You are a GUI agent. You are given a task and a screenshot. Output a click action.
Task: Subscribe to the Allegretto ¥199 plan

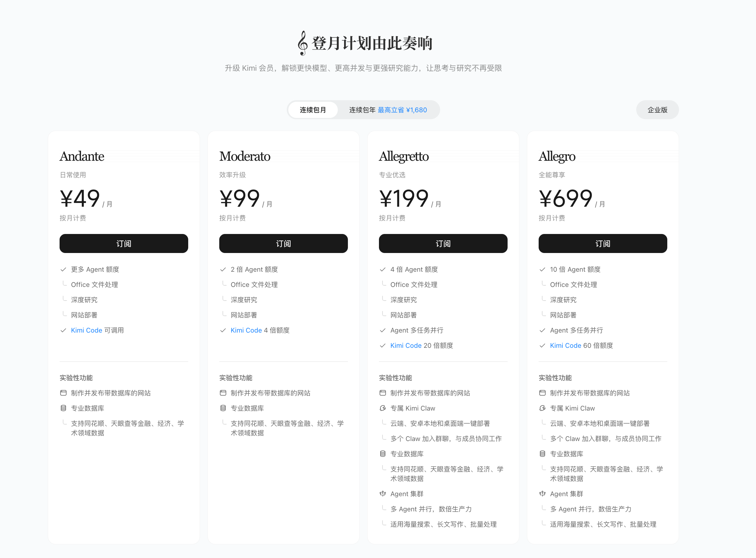tap(443, 243)
